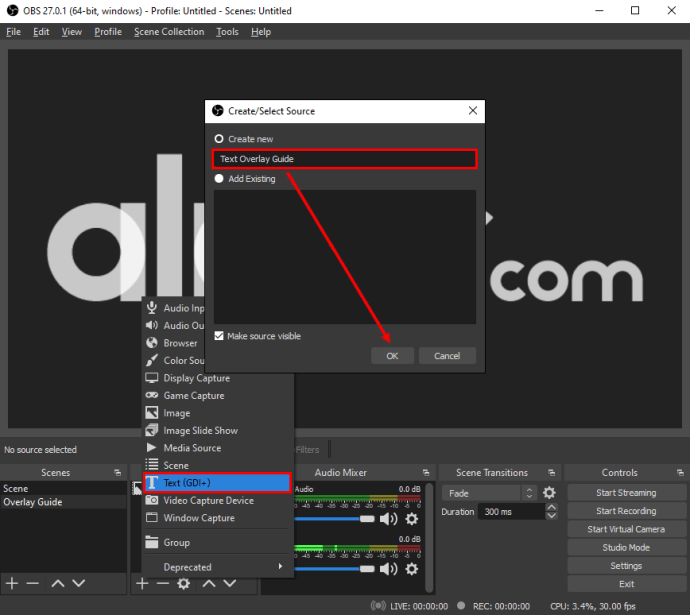Screen dimensions: 690x615
Task: Open Studio Mode
Action: coord(626,547)
